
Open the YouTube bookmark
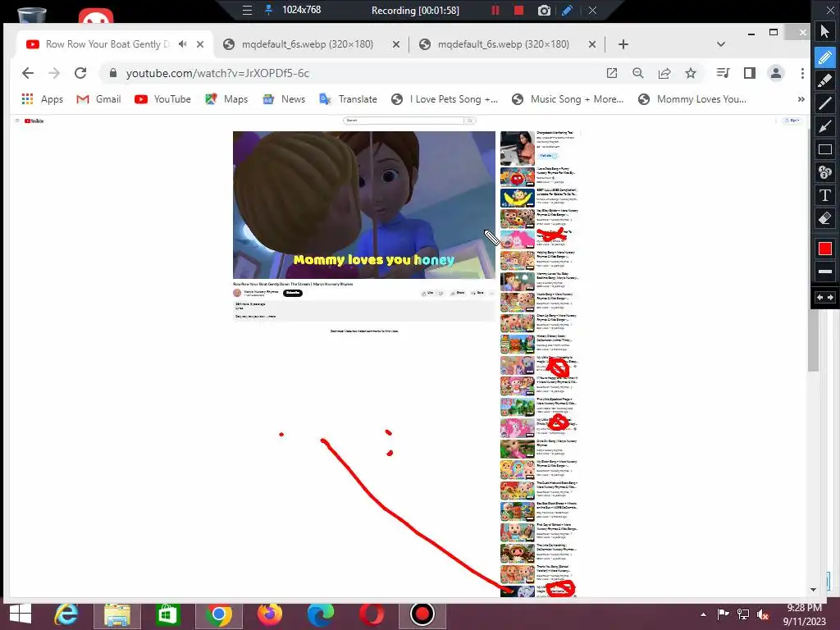163,99
